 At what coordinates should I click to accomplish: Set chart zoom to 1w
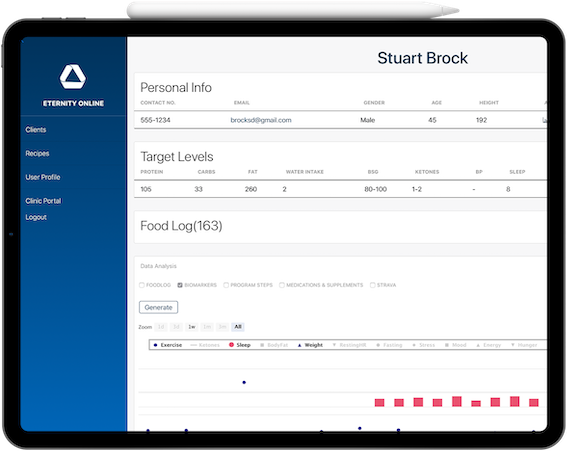[192, 327]
